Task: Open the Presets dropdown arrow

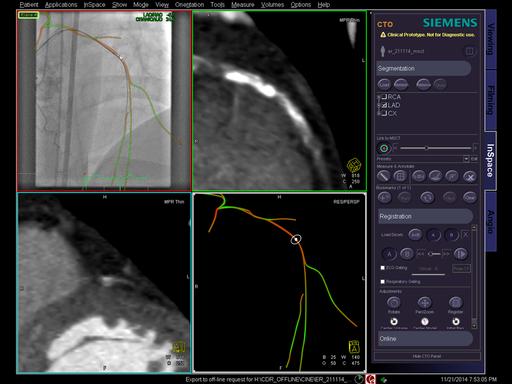Action: click(466, 159)
